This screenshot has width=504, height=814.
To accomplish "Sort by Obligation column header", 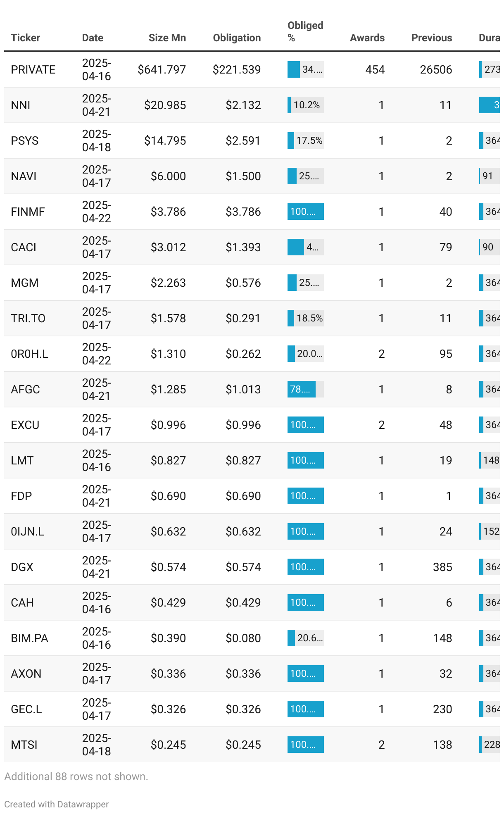I will pyautogui.click(x=237, y=38).
